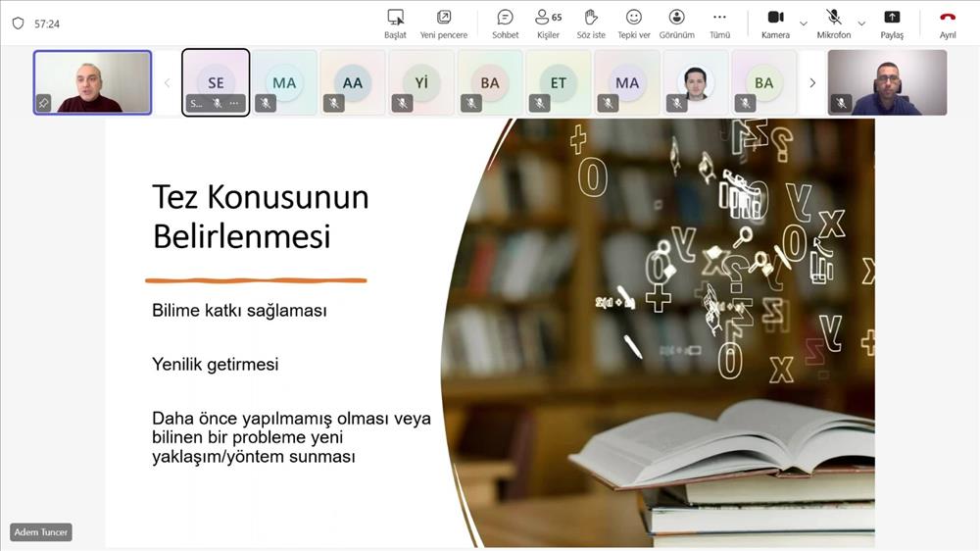Screen dimensions: 980x551
Task: Open Tepki ver reactions
Action: 634,24
